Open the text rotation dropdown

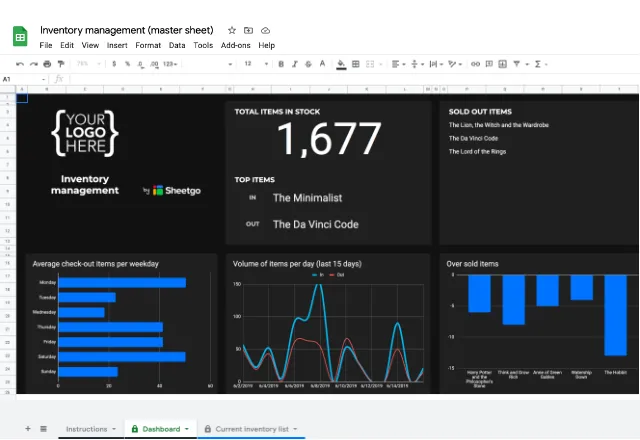pos(455,64)
